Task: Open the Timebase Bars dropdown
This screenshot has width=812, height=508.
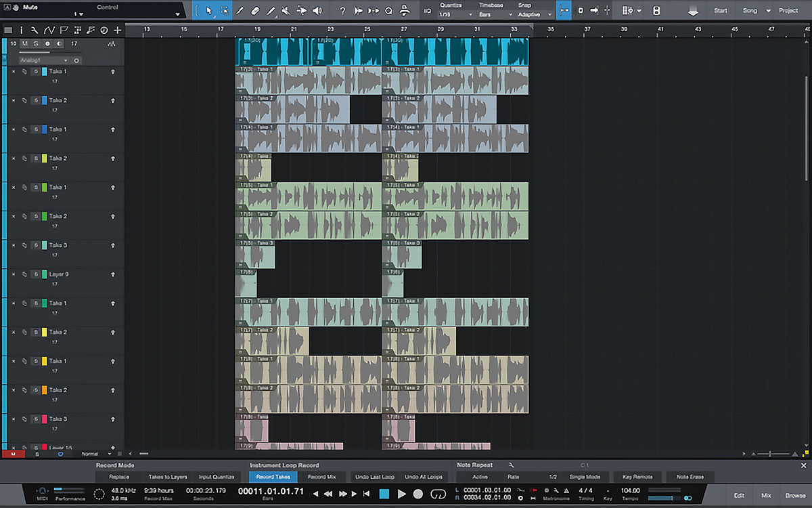Action: pos(494,14)
